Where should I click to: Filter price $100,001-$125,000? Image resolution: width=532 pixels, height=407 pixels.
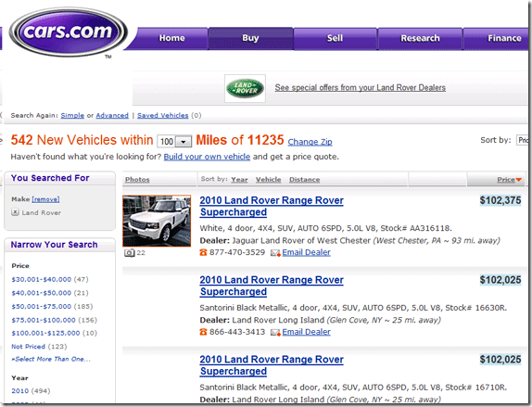point(45,333)
